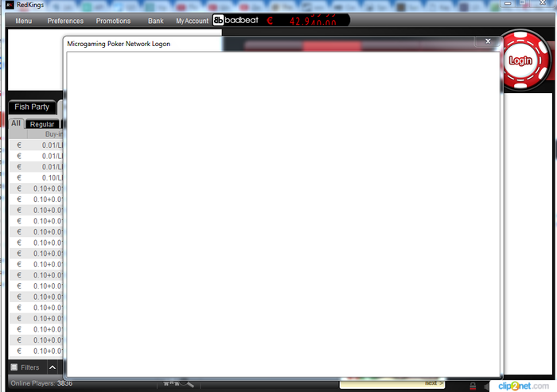Open the My Account menu

tap(193, 21)
